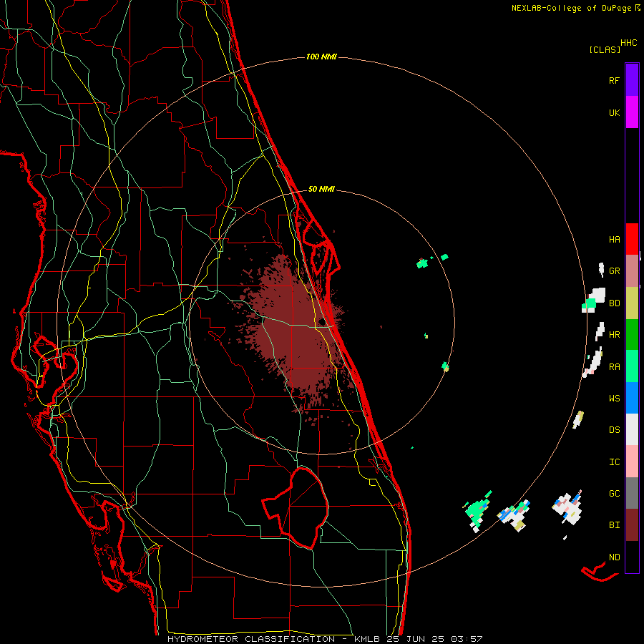The width and height of the screenshot is (644, 644).
Task: Click the 100 NMI range ring label
Action: click(x=321, y=57)
